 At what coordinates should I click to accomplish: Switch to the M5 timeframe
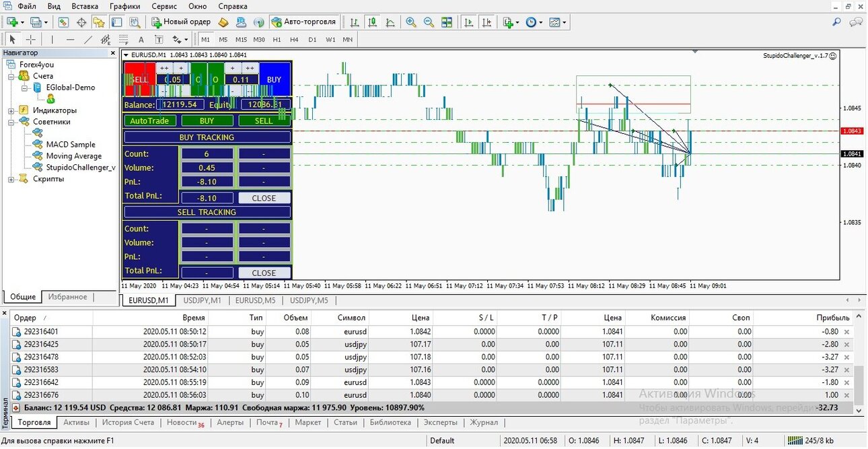(223, 40)
